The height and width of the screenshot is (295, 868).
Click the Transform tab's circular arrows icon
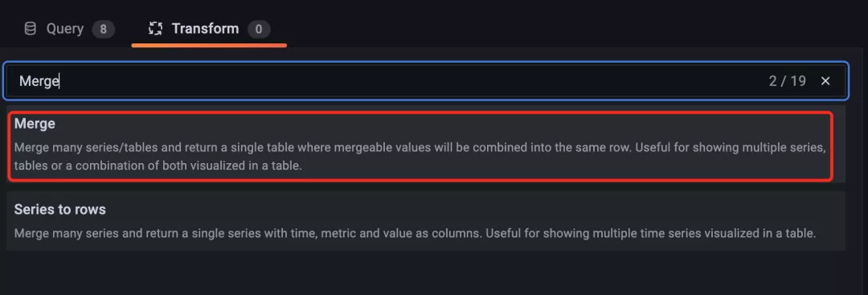[156, 29]
